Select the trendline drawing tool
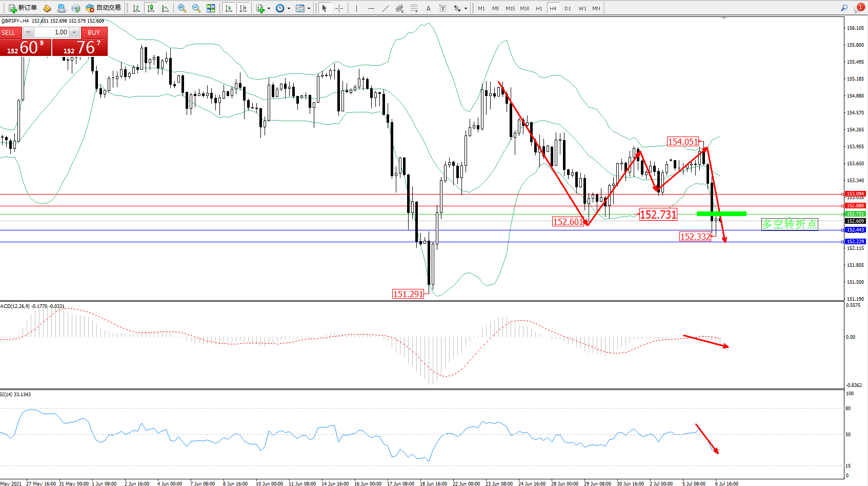Screen dimensions: 868x486 tap(386, 8)
